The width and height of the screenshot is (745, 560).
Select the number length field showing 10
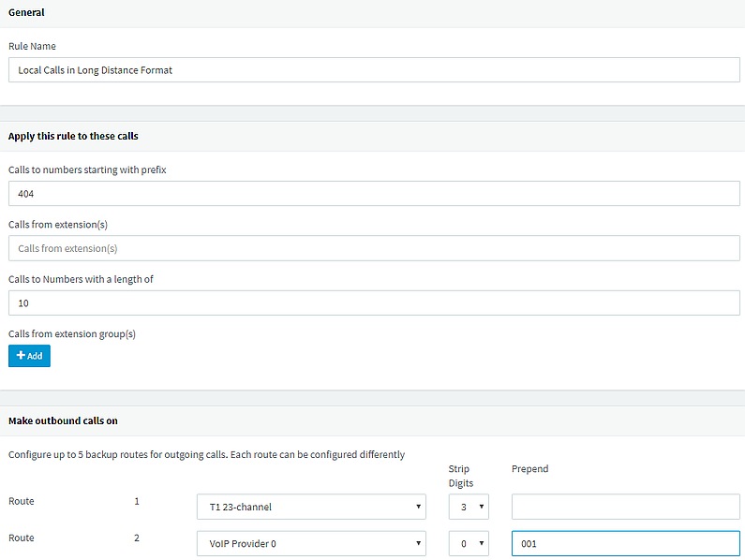pos(374,303)
